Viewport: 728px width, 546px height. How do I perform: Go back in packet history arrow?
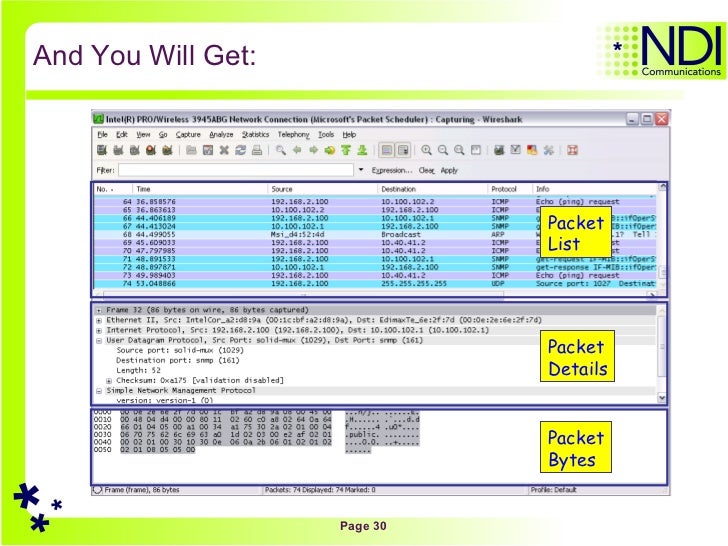[x=297, y=150]
